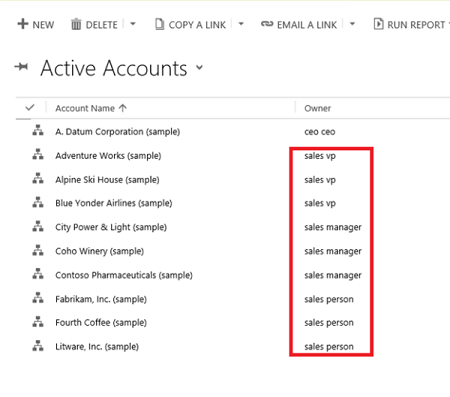The width and height of the screenshot is (450, 397).
Task: Click hierarchy icon for A. Datum Corporation
Action: [x=38, y=130]
